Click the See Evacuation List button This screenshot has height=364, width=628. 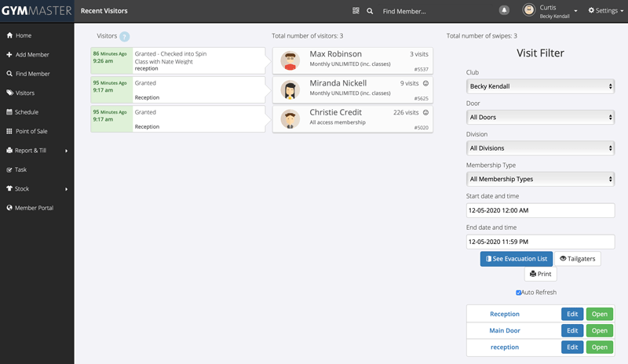pos(517,259)
